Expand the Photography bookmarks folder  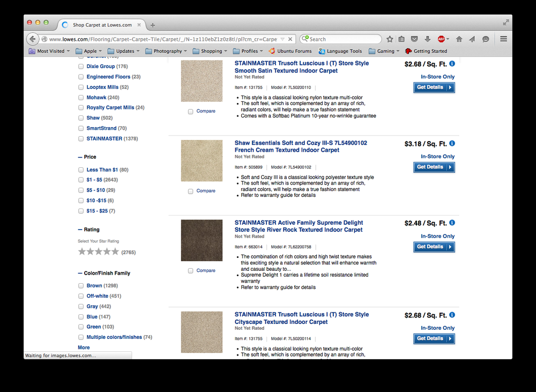pyautogui.click(x=167, y=51)
